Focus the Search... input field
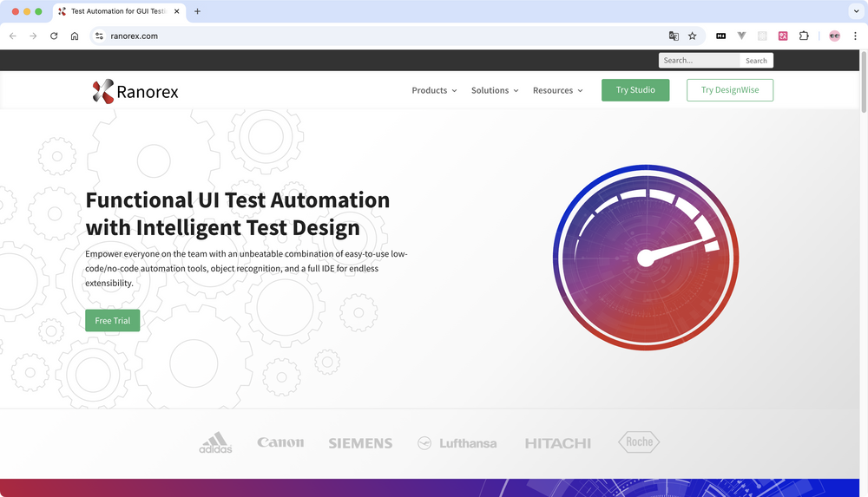This screenshot has height=497, width=868. (x=699, y=61)
